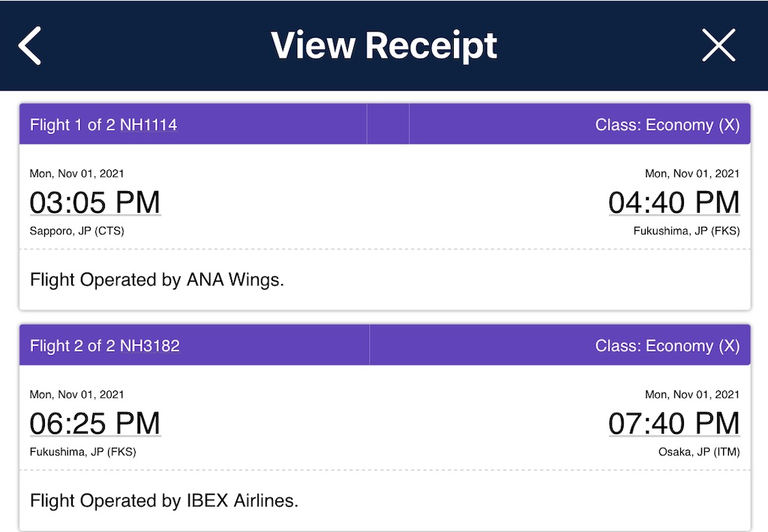Tap the back arrow icon
The width and height of the screenshot is (768, 532).
point(30,46)
